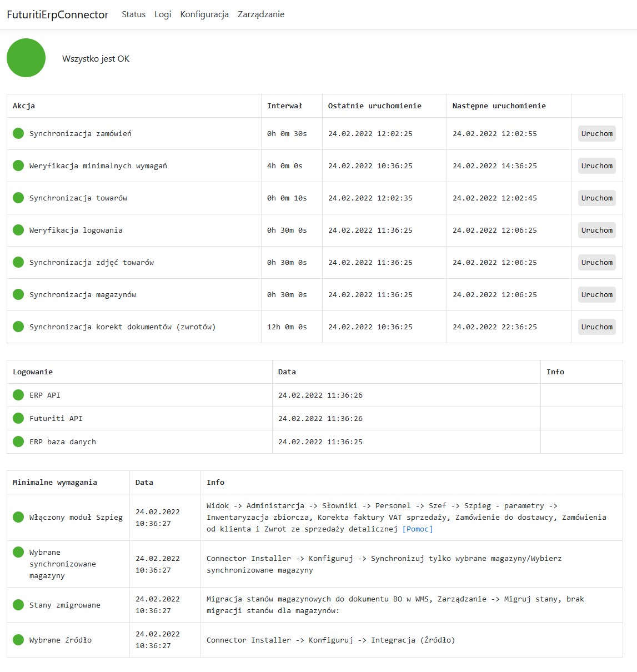This screenshot has height=672, width=637.
Task: Click the FuturitiErpConnector brand link
Action: 58,14
